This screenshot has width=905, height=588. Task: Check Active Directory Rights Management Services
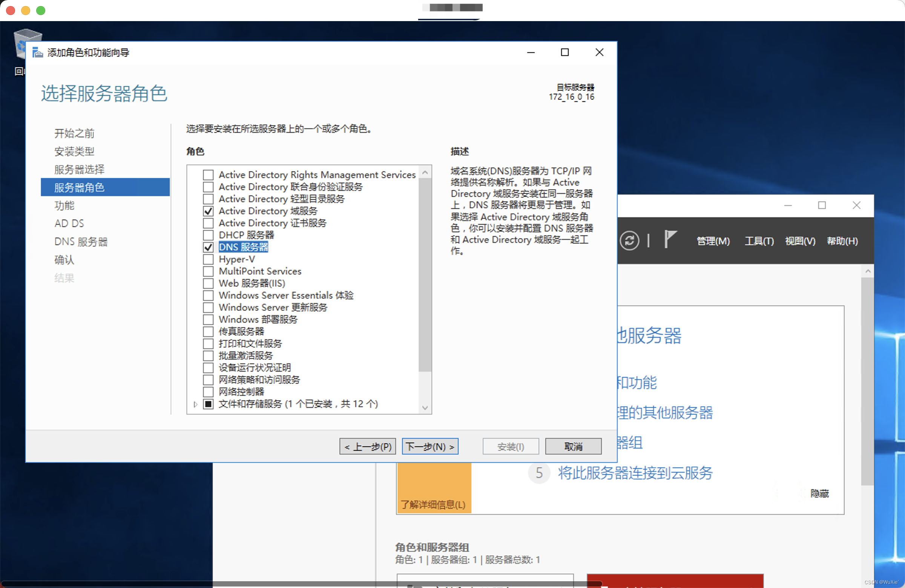point(208,175)
